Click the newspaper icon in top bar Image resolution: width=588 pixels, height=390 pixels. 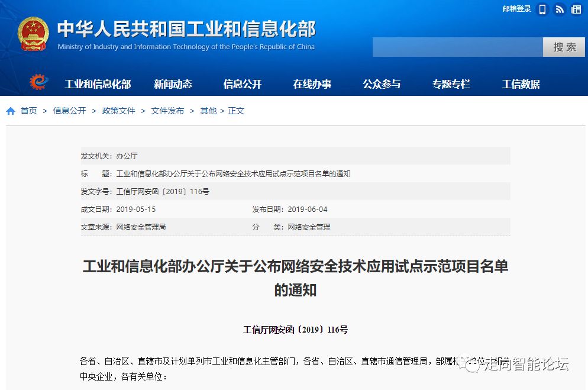click(576, 9)
